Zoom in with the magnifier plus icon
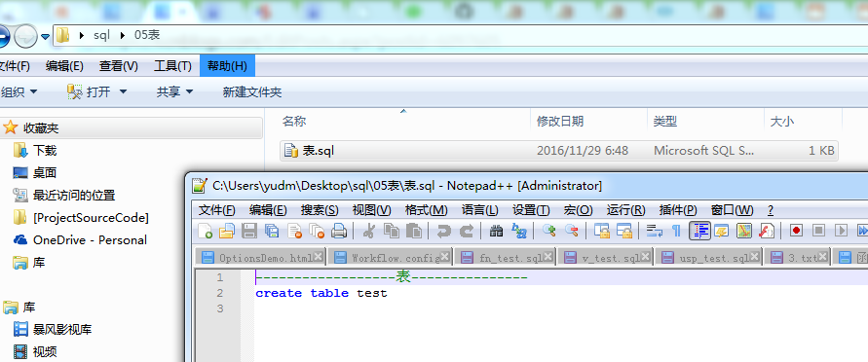 click(x=548, y=231)
